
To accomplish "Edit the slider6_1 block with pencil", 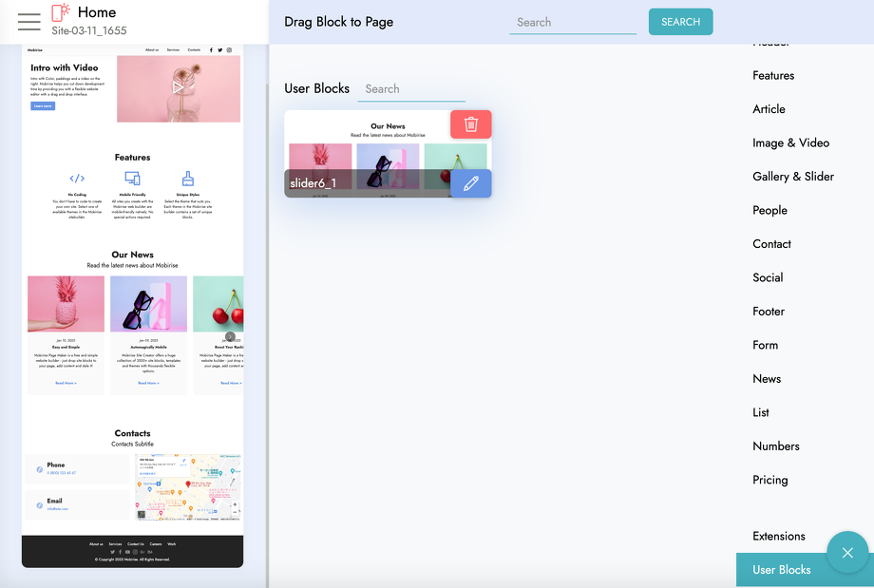I will (x=471, y=183).
